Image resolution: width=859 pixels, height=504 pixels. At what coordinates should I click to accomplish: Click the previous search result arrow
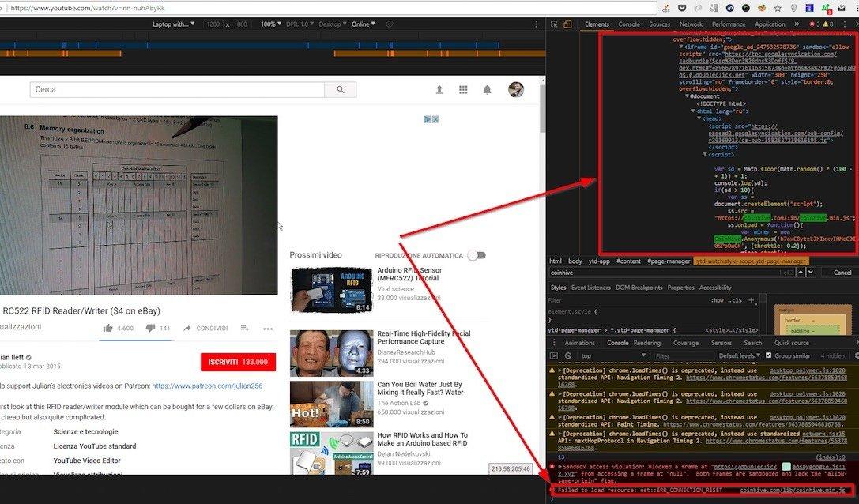click(x=801, y=273)
